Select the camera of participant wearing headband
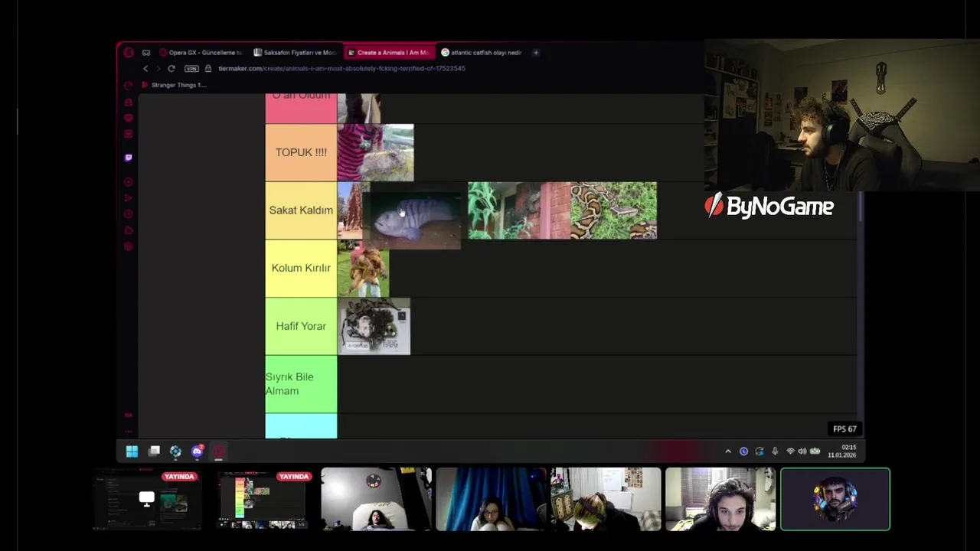 tap(606, 499)
